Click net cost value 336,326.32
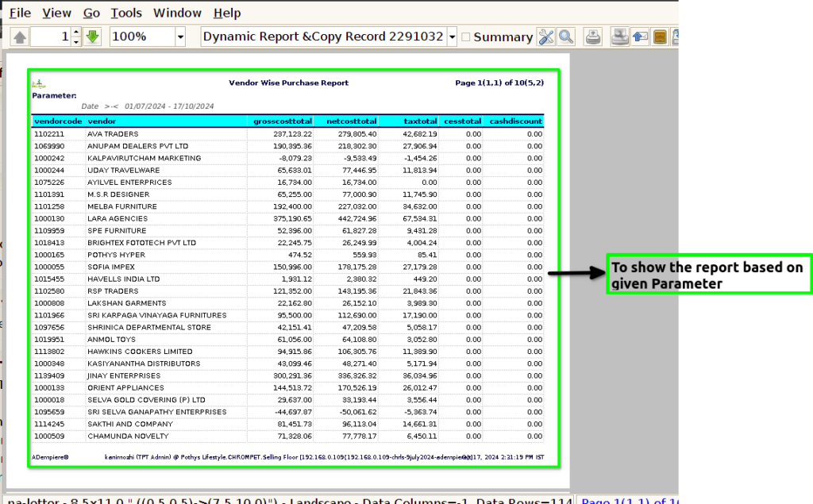The image size is (813, 504). tap(357, 376)
